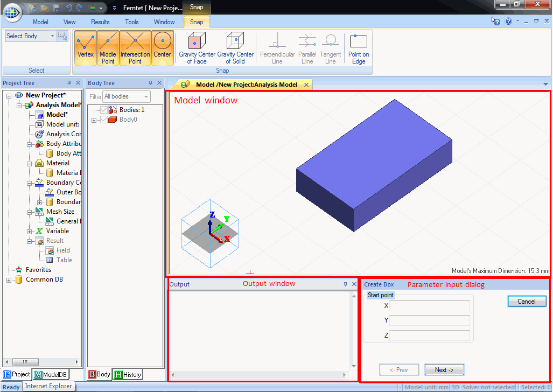Image resolution: width=553 pixels, height=392 pixels.
Task: Toggle the Intersection Point snap tool
Action: (x=135, y=47)
